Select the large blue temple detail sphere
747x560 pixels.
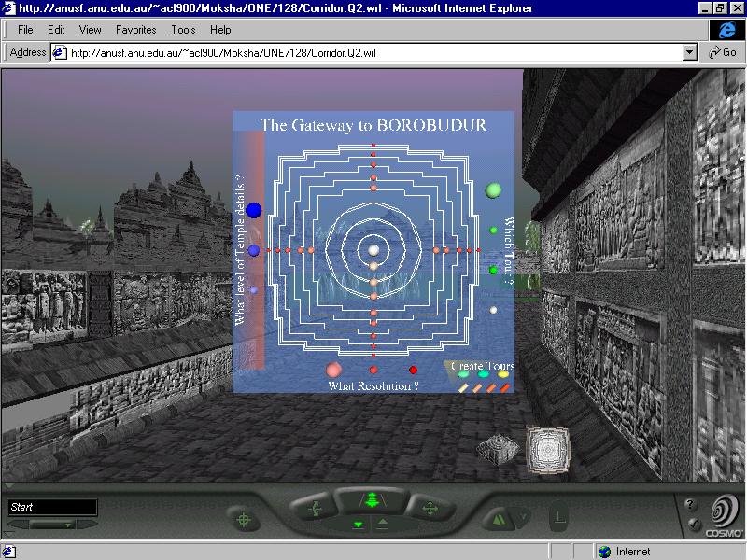tap(253, 211)
